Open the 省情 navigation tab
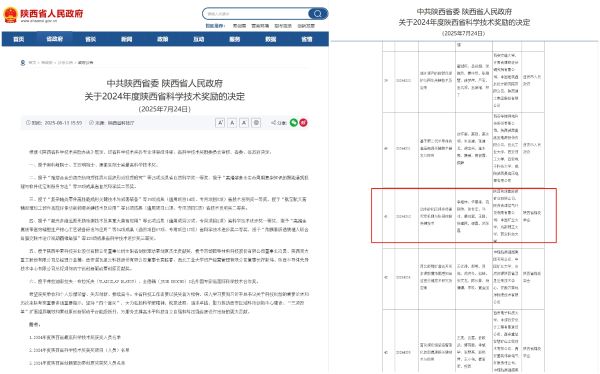Image resolution: width=600 pixels, height=374 pixels. pyautogui.click(x=307, y=39)
